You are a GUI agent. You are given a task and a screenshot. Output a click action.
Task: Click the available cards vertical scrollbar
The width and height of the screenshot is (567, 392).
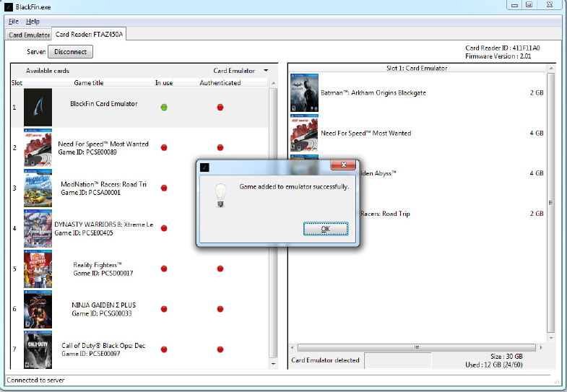coord(273,223)
